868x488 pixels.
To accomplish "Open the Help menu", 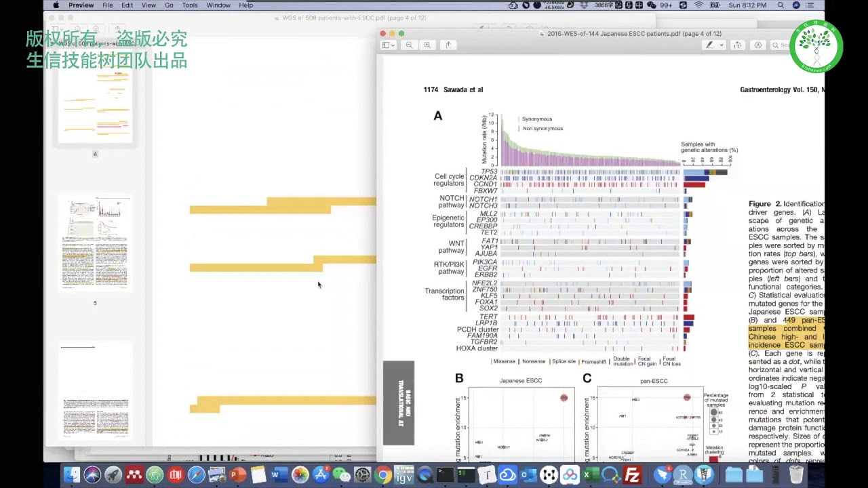I will tap(246, 5).
